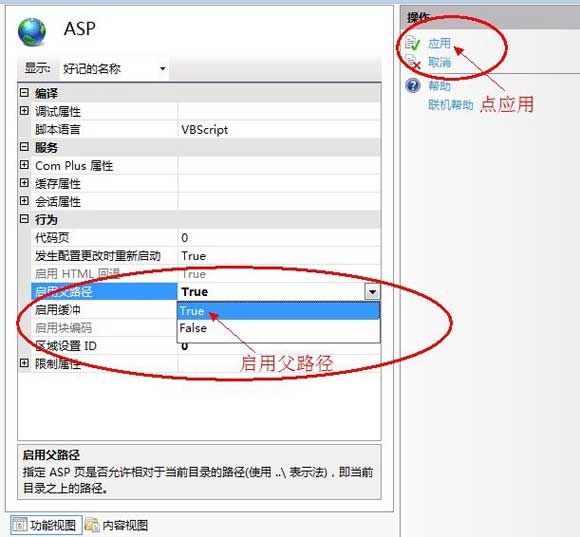Click the 缓存属性 label
The height and width of the screenshot is (537, 580).
coord(58,183)
